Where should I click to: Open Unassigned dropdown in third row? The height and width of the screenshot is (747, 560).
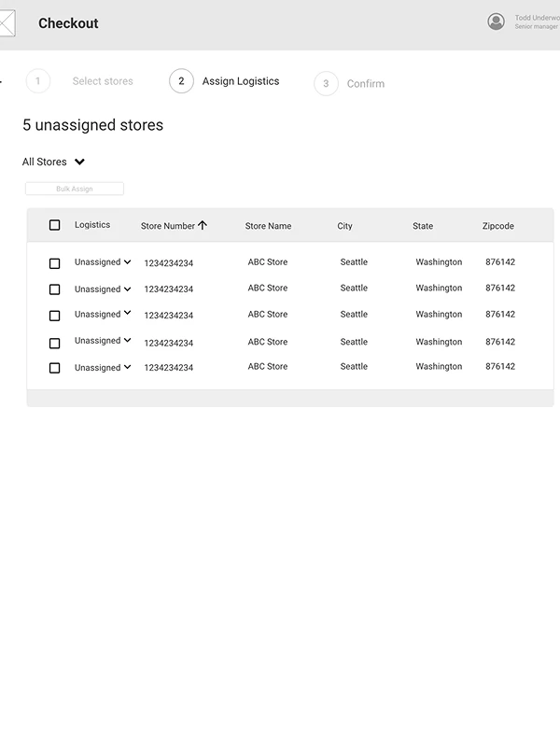pyautogui.click(x=103, y=314)
